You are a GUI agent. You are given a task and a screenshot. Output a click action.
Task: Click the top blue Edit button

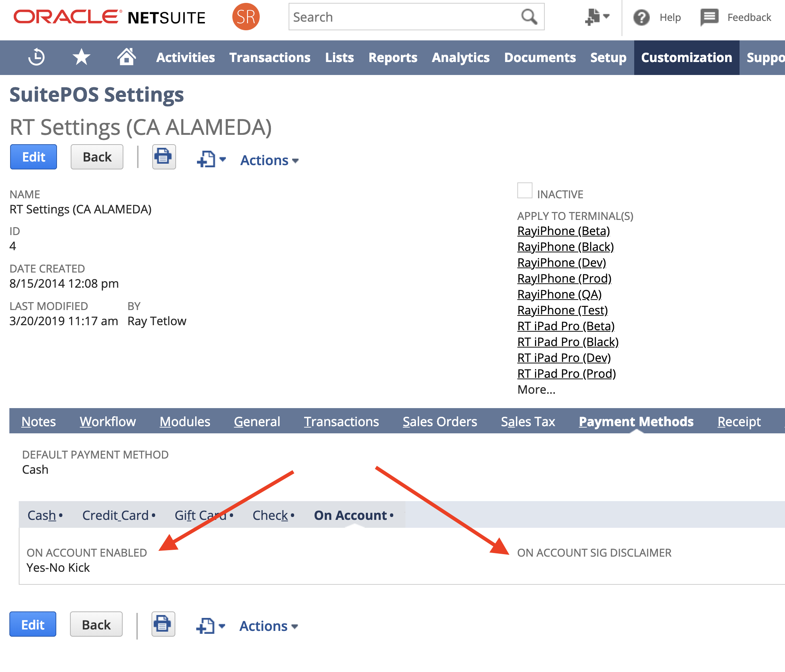(33, 157)
